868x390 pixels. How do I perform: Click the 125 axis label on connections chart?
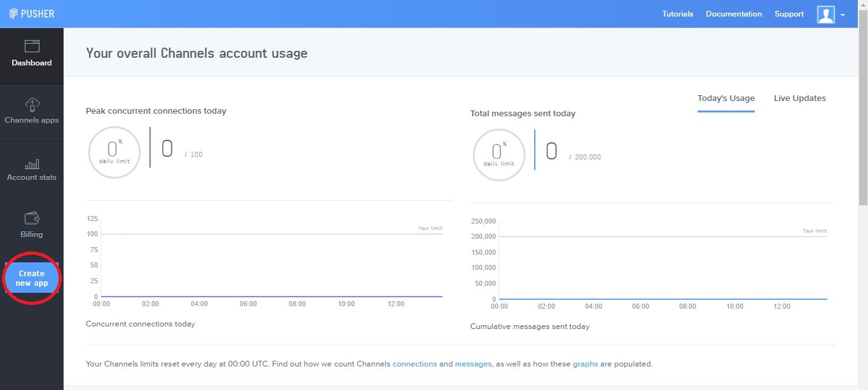point(92,219)
